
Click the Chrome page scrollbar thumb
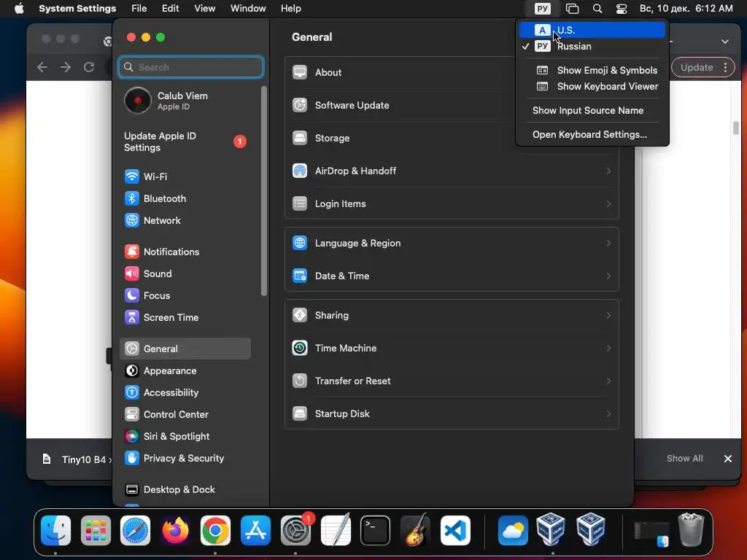click(x=736, y=128)
